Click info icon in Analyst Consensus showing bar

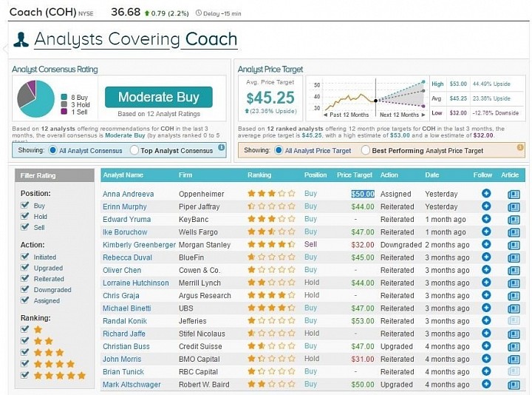(221, 147)
